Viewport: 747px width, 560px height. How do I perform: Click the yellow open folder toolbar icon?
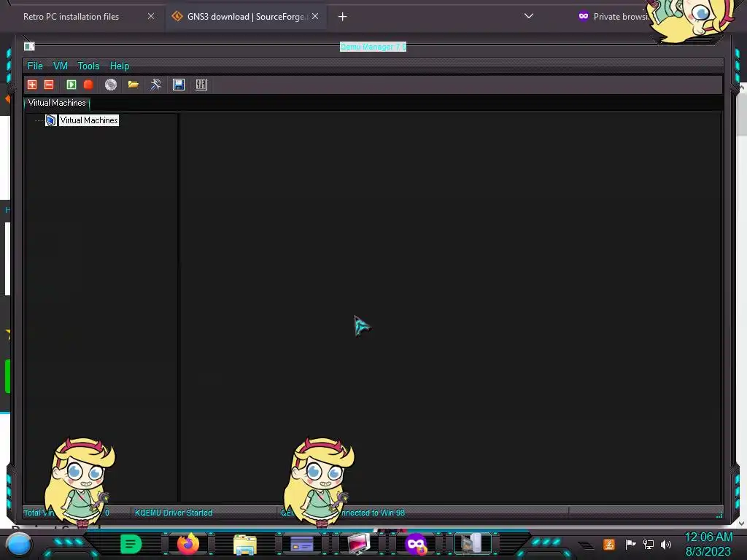133,85
